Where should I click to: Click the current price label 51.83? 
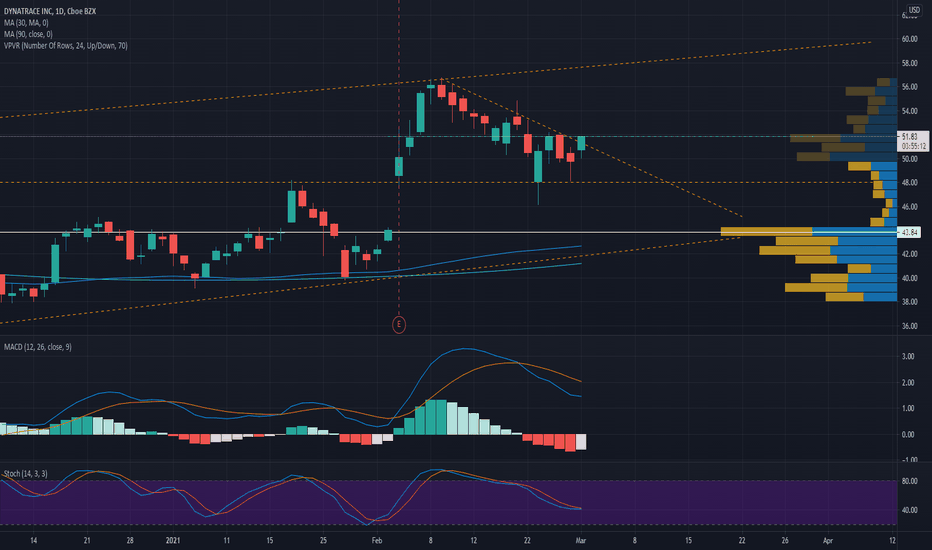coord(912,141)
